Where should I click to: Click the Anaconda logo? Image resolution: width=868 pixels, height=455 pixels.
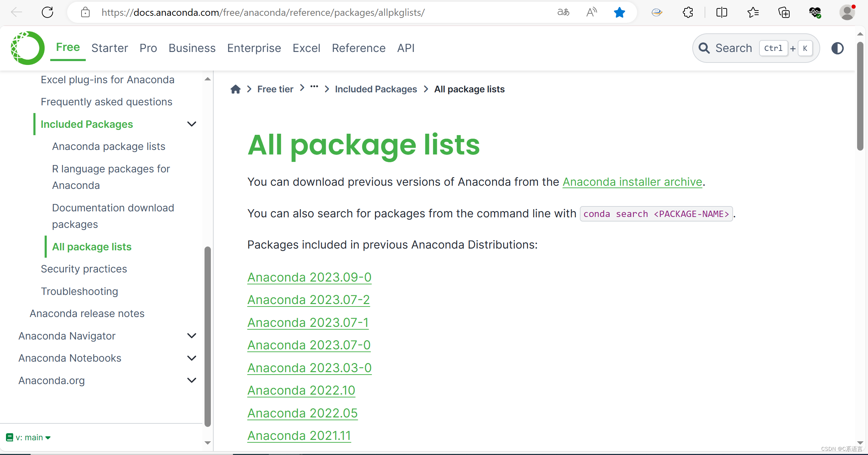27,48
